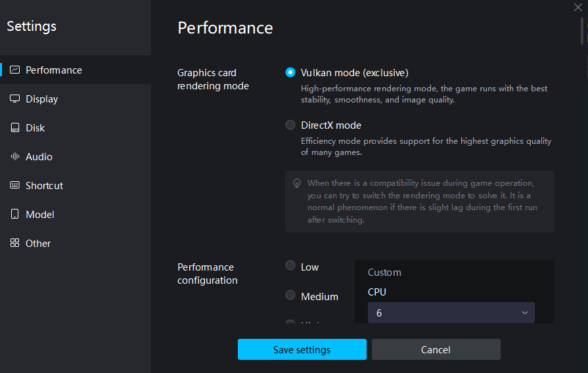Click the lightbulb tip icon

(x=297, y=183)
